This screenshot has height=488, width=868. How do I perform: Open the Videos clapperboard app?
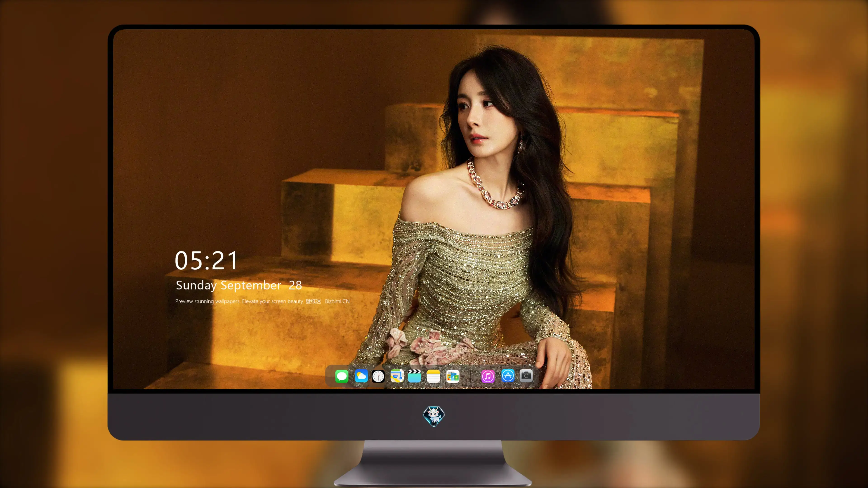[x=415, y=376]
